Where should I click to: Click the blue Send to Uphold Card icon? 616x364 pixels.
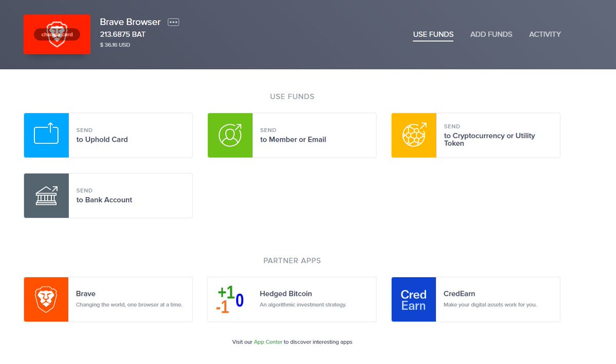click(x=46, y=136)
